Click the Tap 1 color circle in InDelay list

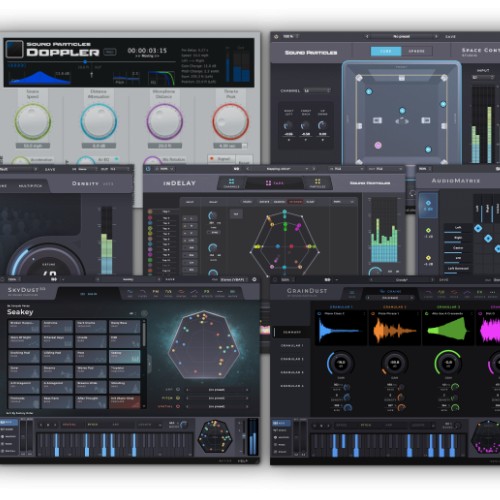point(150,212)
